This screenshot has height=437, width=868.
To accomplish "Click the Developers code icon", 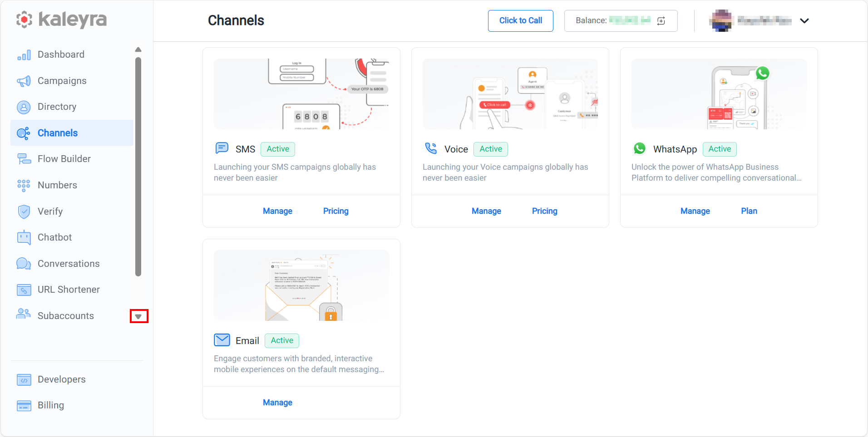I will (x=24, y=379).
